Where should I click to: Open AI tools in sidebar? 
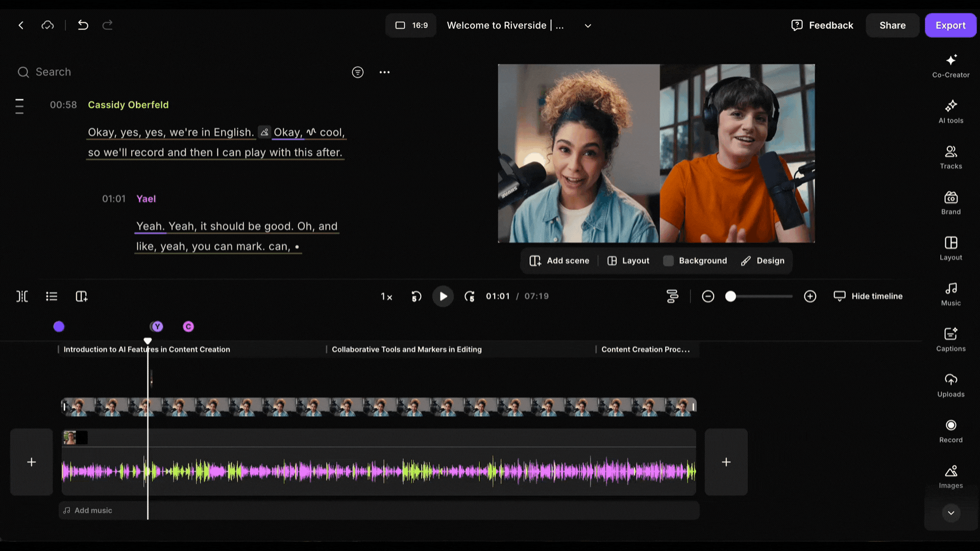pos(950,111)
